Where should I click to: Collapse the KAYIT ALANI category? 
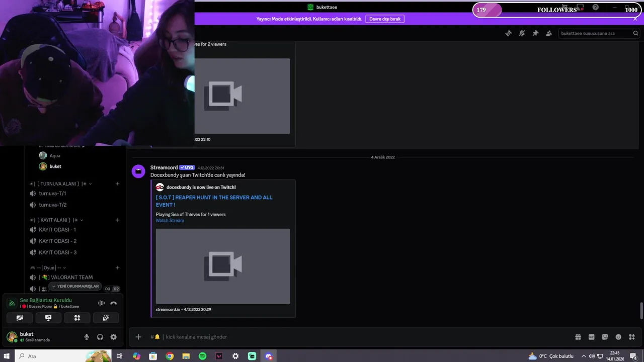[x=56, y=220]
